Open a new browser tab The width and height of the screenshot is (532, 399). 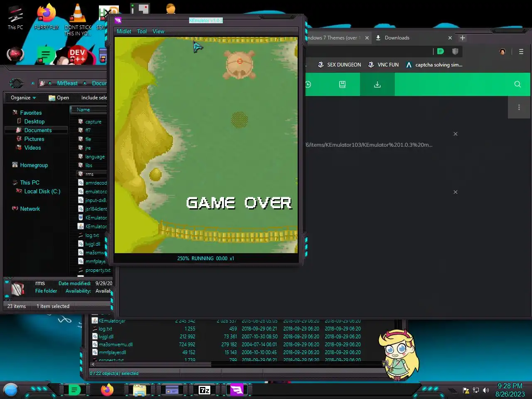pos(462,38)
